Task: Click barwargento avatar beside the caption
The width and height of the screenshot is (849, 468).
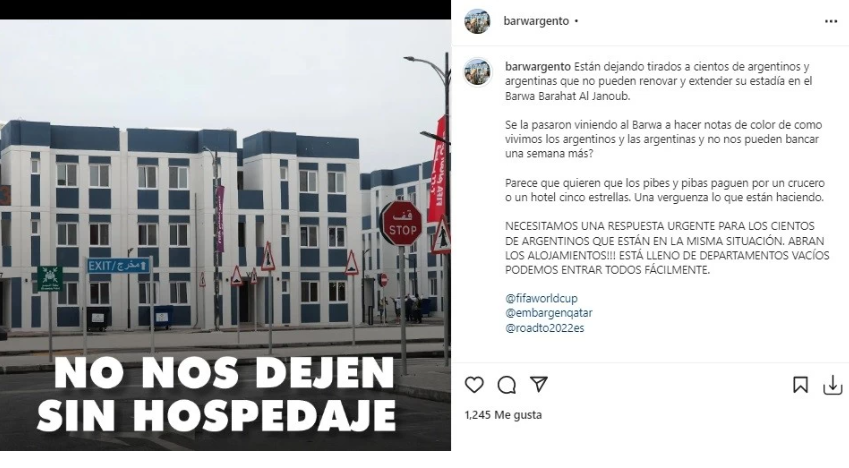Action: [x=478, y=72]
